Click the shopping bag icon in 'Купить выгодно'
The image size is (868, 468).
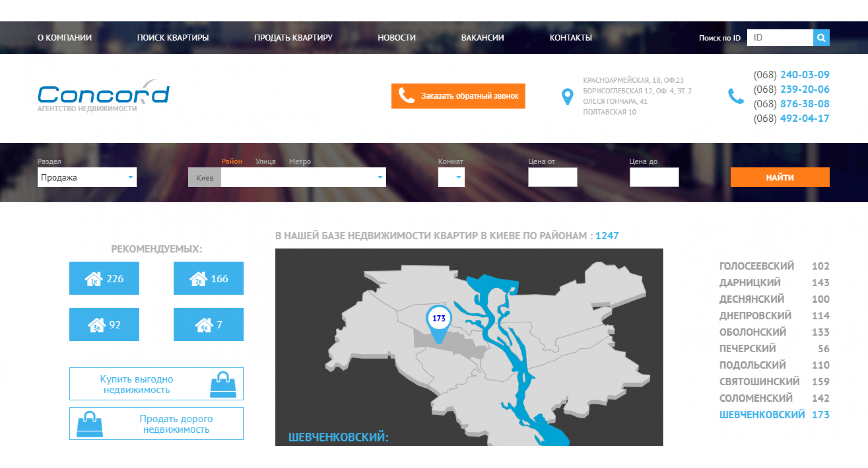223,384
